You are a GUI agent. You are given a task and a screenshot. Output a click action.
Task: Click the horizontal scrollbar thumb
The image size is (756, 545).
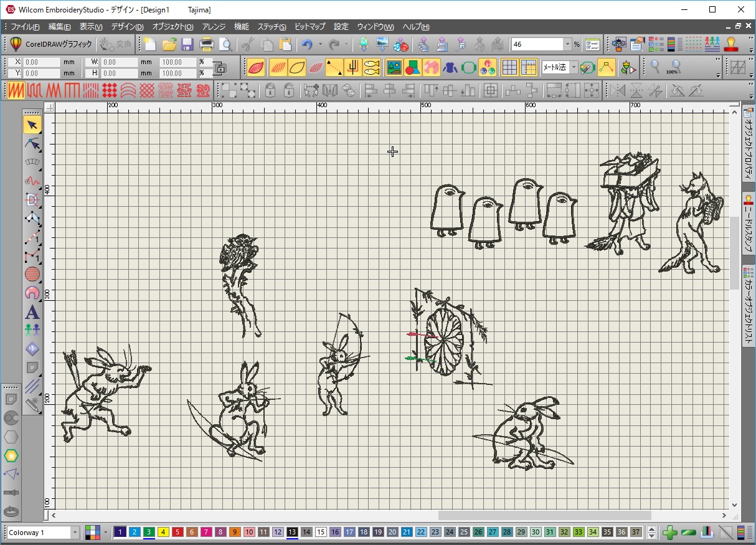(x=544, y=516)
